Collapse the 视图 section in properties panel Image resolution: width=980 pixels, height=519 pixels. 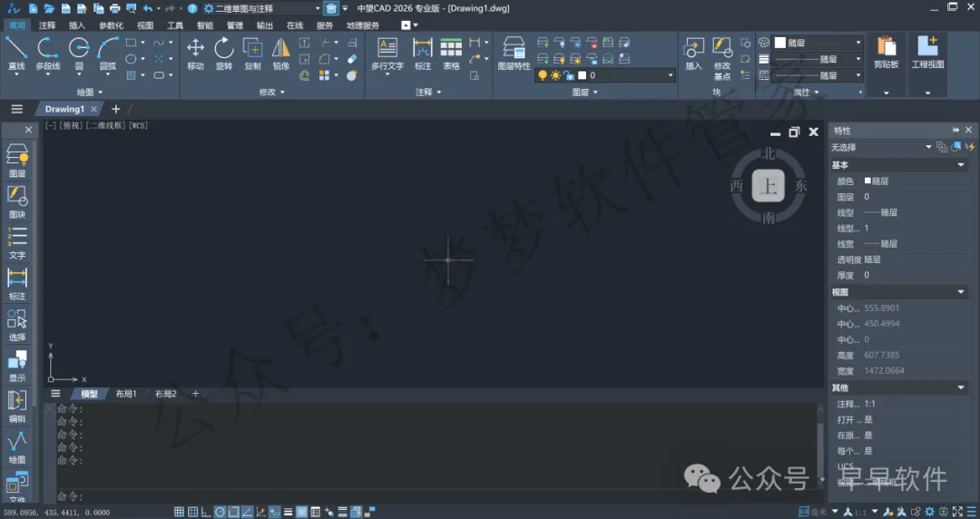coord(961,292)
